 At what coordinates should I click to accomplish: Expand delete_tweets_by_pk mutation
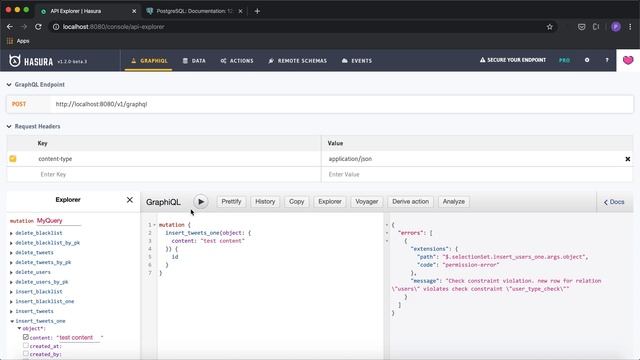(11, 262)
